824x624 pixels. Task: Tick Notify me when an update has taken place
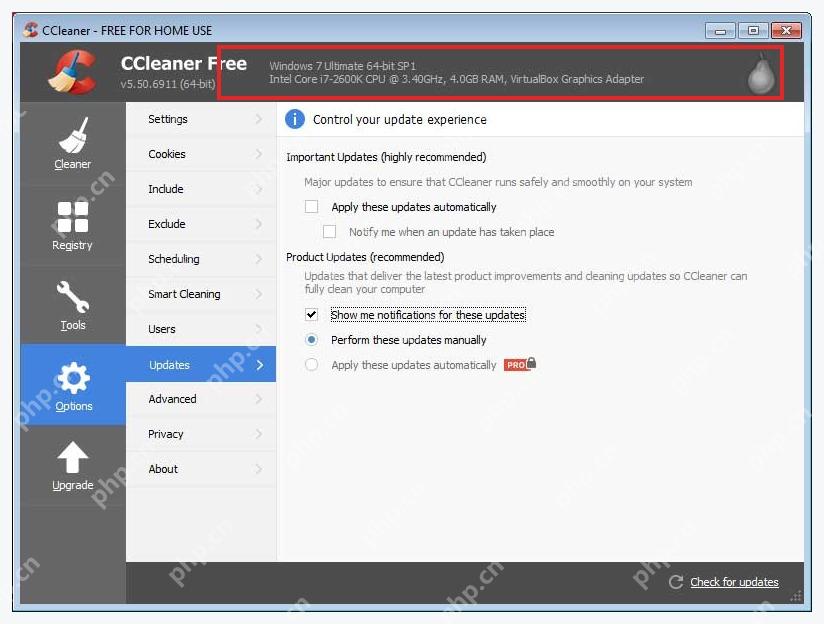329,232
